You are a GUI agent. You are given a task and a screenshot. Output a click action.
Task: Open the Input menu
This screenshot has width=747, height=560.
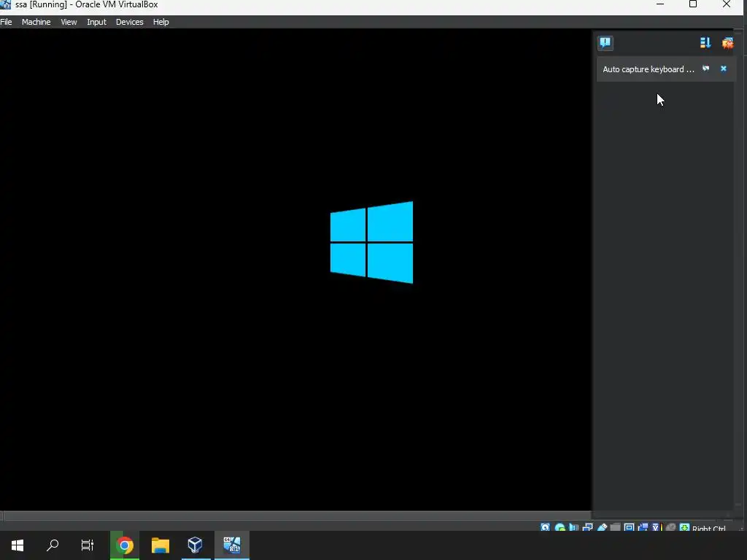[97, 22]
